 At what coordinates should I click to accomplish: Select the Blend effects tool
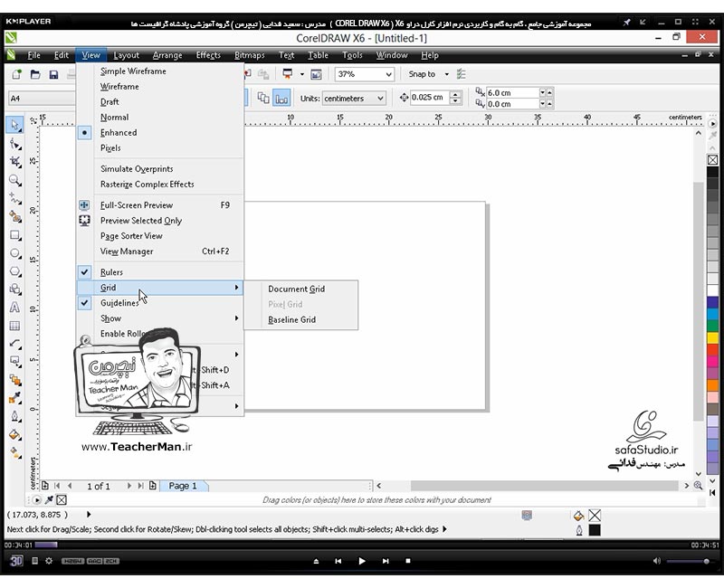14,380
